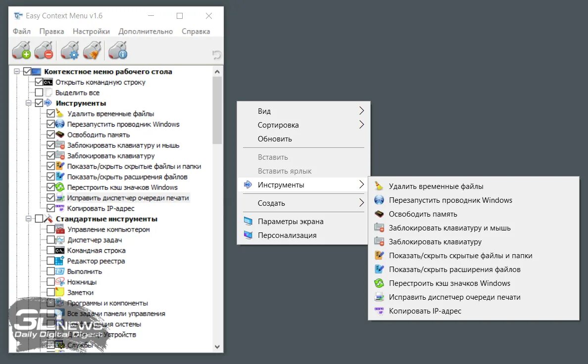
Task: Click the scrollbar down arrow
Action: tap(217, 347)
